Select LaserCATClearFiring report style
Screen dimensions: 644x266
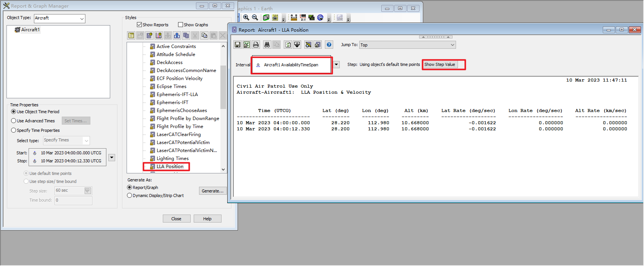click(x=175, y=135)
